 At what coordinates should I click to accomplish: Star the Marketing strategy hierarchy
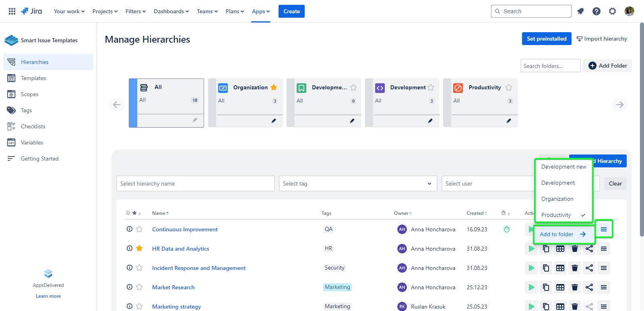click(139, 306)
